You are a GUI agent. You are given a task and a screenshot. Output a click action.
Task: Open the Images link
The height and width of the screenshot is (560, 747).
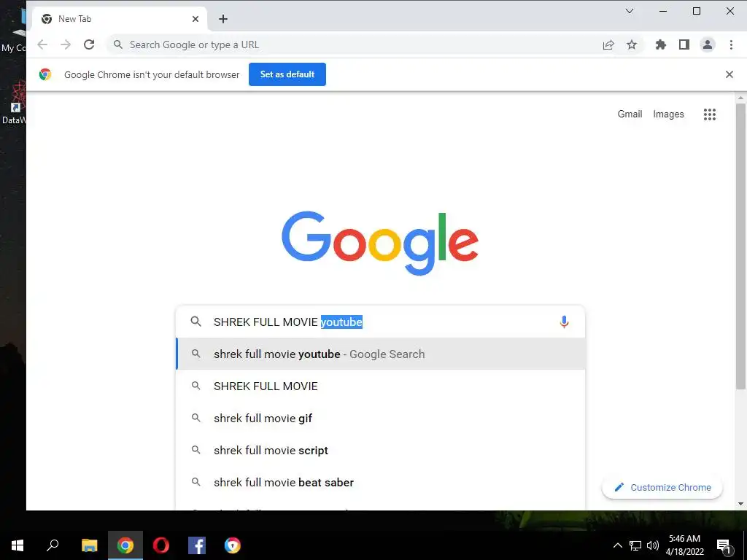(668, 114)
